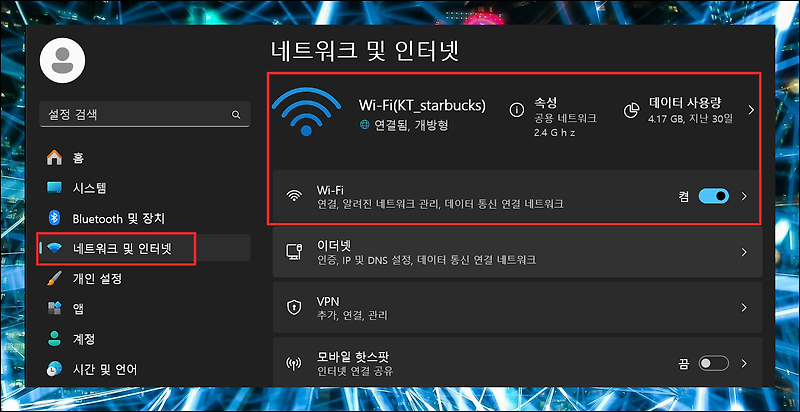Click the user profile avatar

coord(62,60)
